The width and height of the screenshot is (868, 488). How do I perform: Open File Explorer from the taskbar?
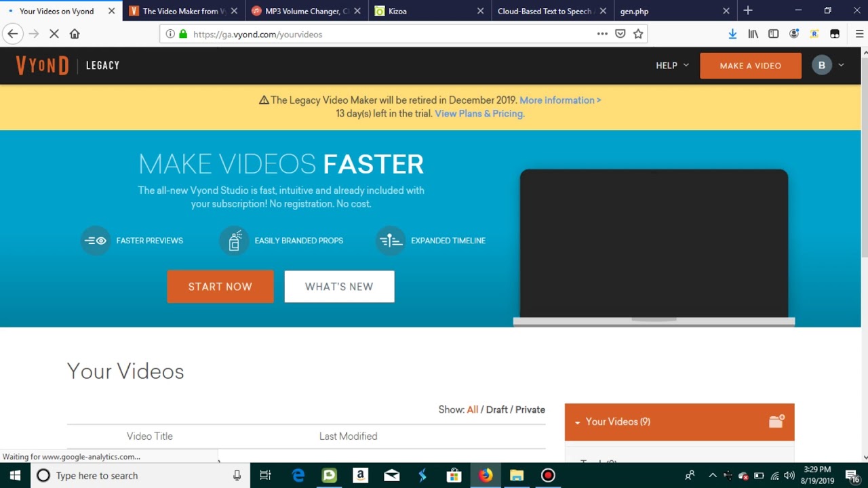pos(517,476)
